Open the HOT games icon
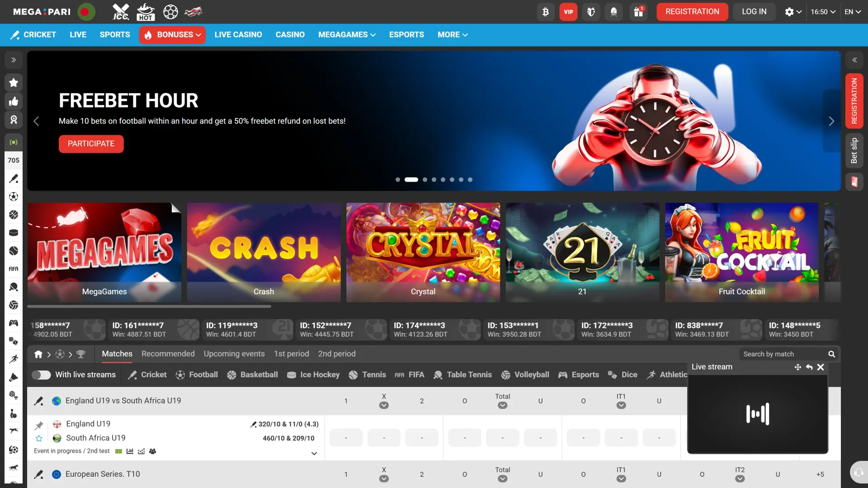The height and width of the screenshot is (488, 868). (x=146, y=12)
